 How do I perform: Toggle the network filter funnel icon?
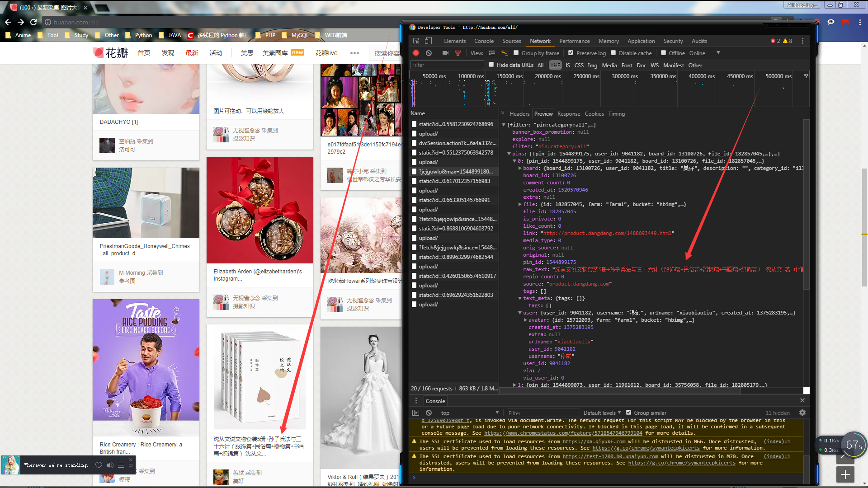tap(458, 53)
